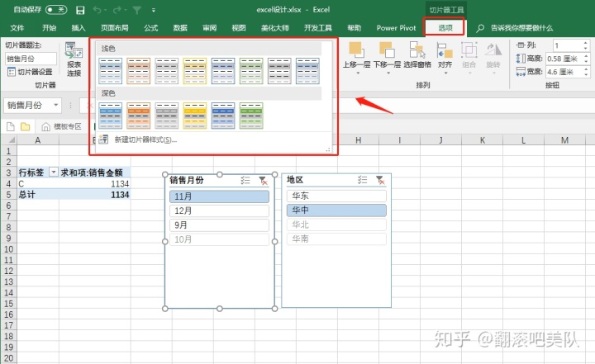
Task: Click the yellow folder icon below formula bar
Action: [x=26, y=126]
